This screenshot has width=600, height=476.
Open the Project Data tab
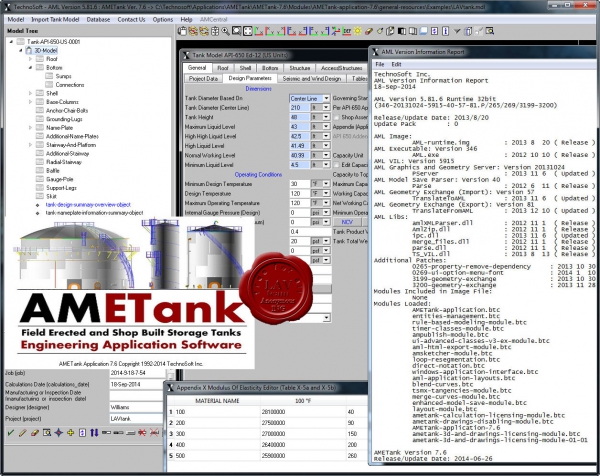click(203, 78)
